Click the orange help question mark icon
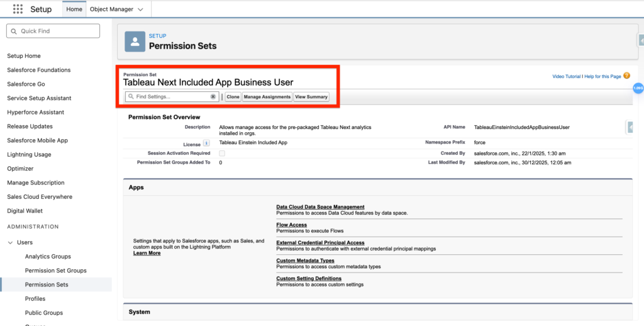644x326 pixels. pos(626,76)
